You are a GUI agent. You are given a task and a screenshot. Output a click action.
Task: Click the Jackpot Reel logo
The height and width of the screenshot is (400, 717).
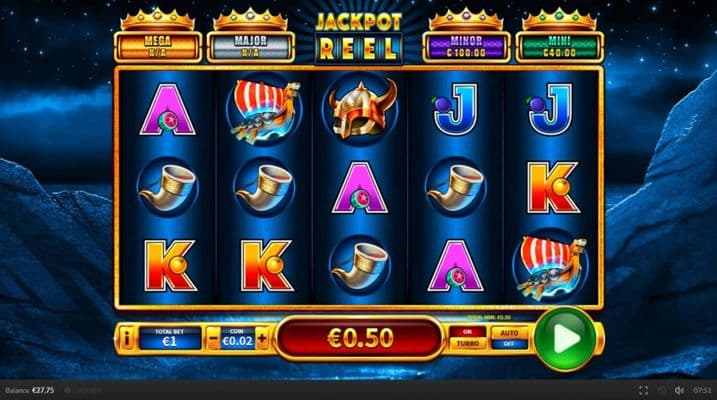[359, 37]
